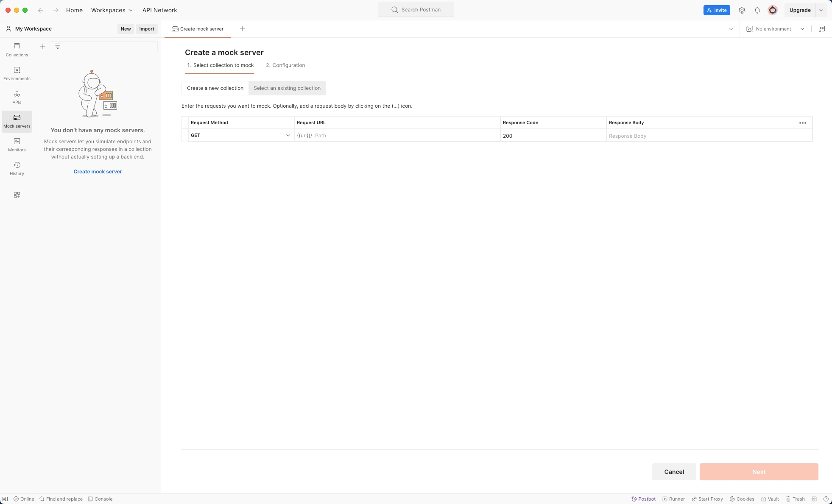
Task: Open Home in the top bar
Action: pos(74,10)
